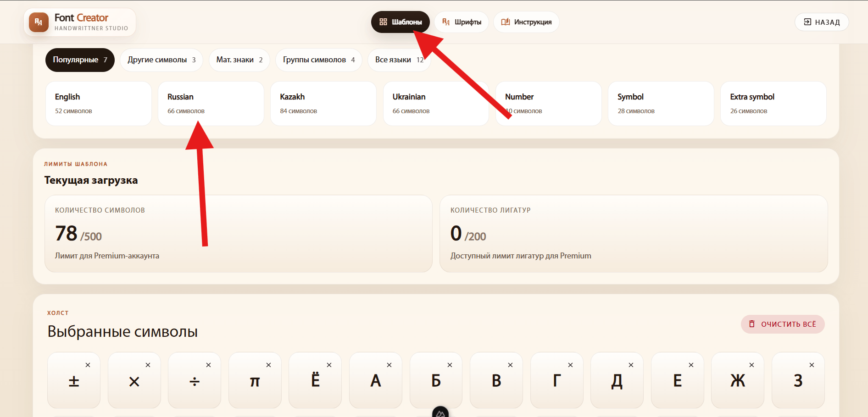Remove the Ж letter tile

tap(751, 365)
